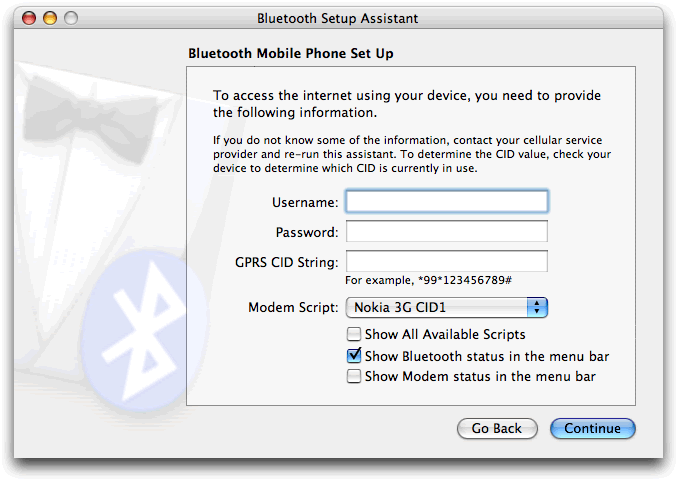Click the red close window button
The image size is (677, 481).
click(28, 18)
